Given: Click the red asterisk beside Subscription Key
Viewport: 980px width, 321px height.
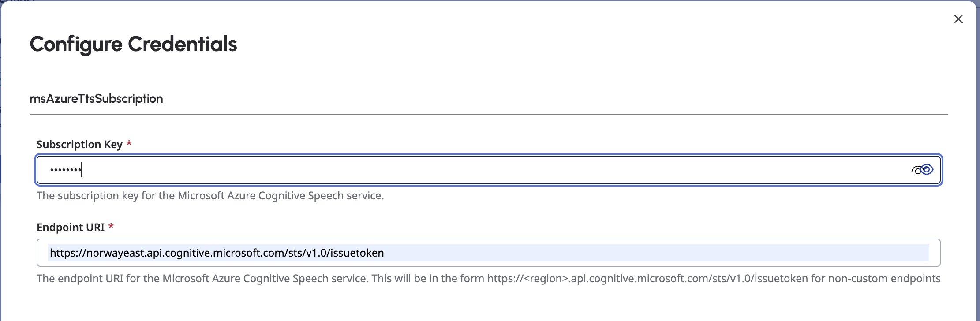Looking at the screenshot, I should pyautogui.click(x=129, y=144).
